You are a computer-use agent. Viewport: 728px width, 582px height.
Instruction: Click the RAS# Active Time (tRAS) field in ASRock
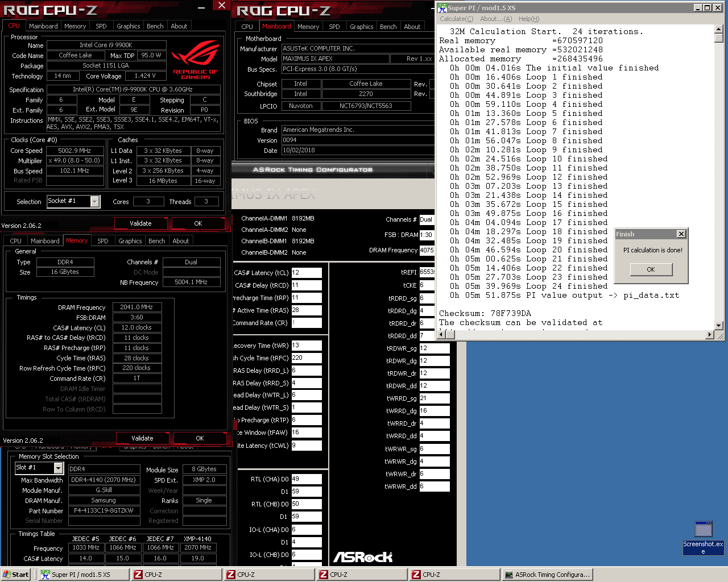point(307,310)
